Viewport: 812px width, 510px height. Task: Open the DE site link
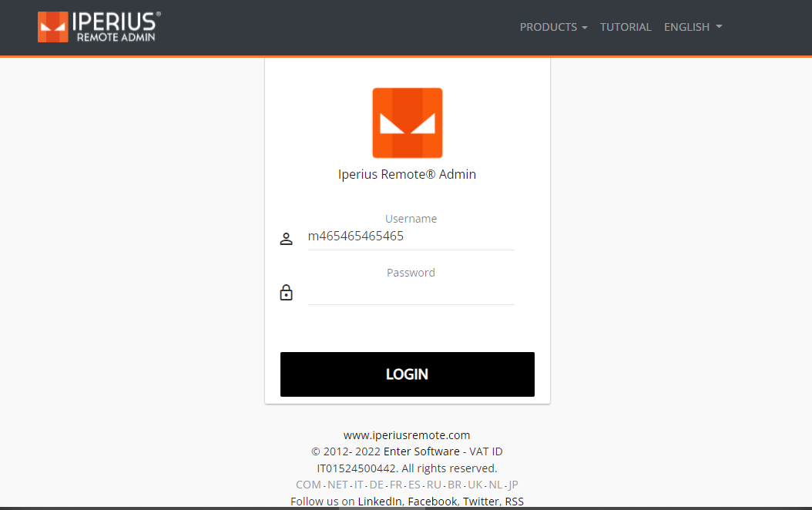pos(377,485)
